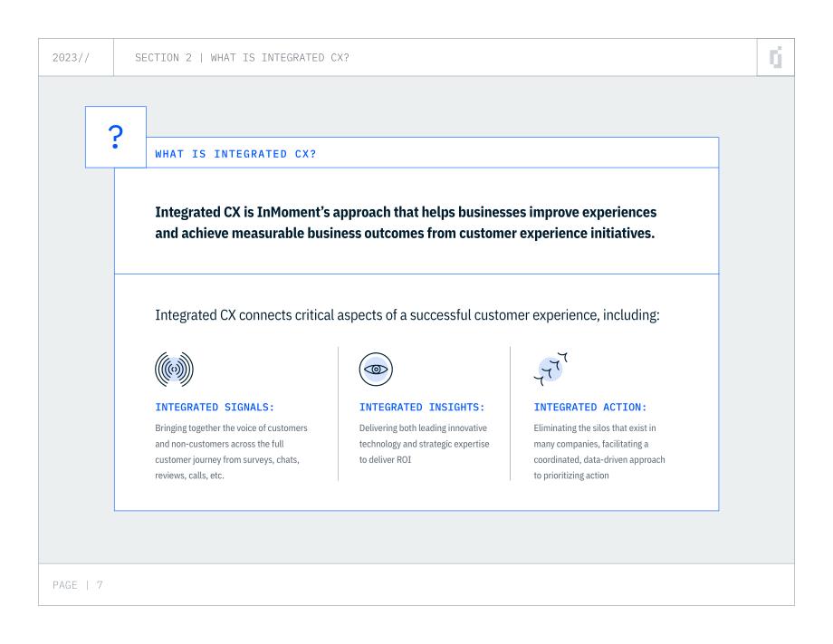Image resolution: width=833 pixels, height=644 pixels.
Task: Click the 'to deliver ROI' line
Action: [x=385, y=459]
